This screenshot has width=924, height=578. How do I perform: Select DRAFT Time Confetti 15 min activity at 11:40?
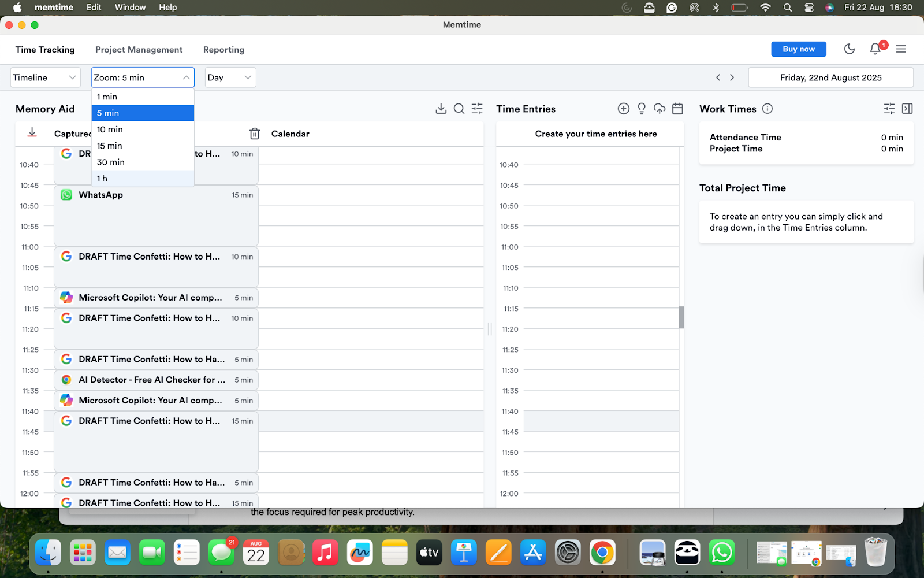[156, 442]
